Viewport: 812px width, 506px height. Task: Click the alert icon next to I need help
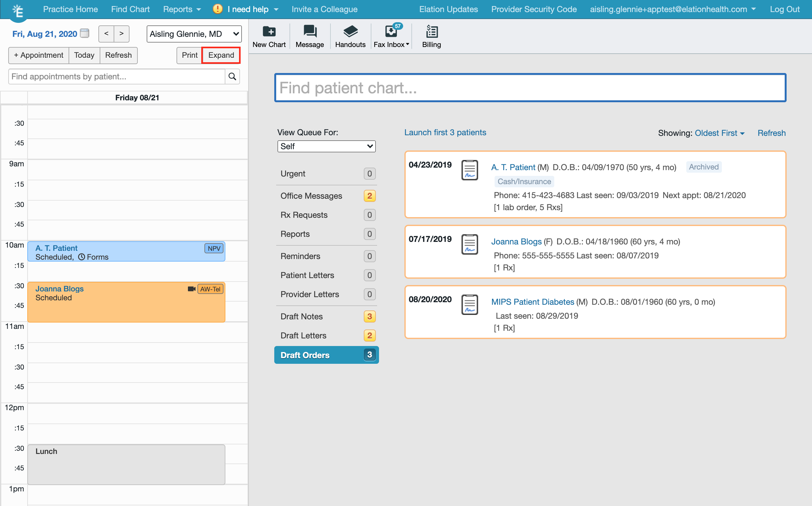click(217, 9)
